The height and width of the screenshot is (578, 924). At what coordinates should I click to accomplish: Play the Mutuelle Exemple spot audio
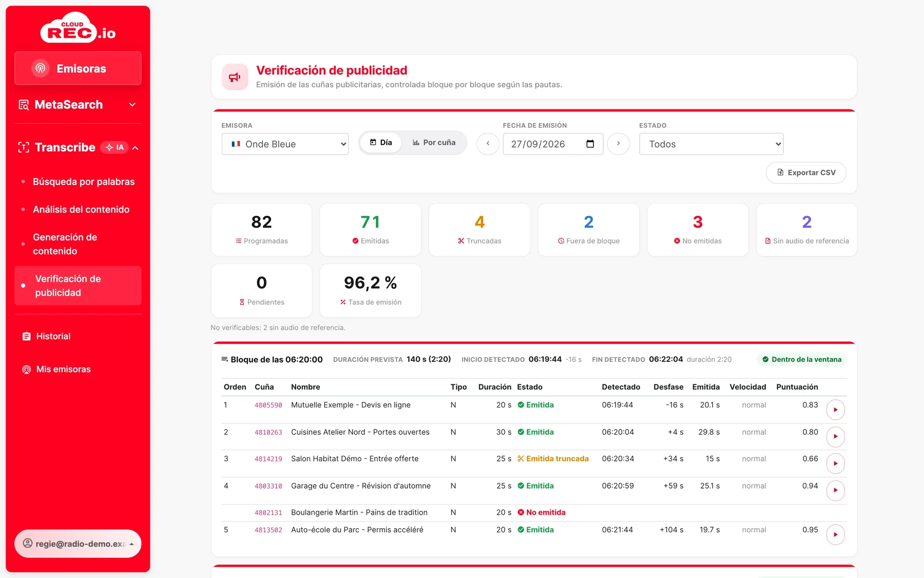[835, 409]
